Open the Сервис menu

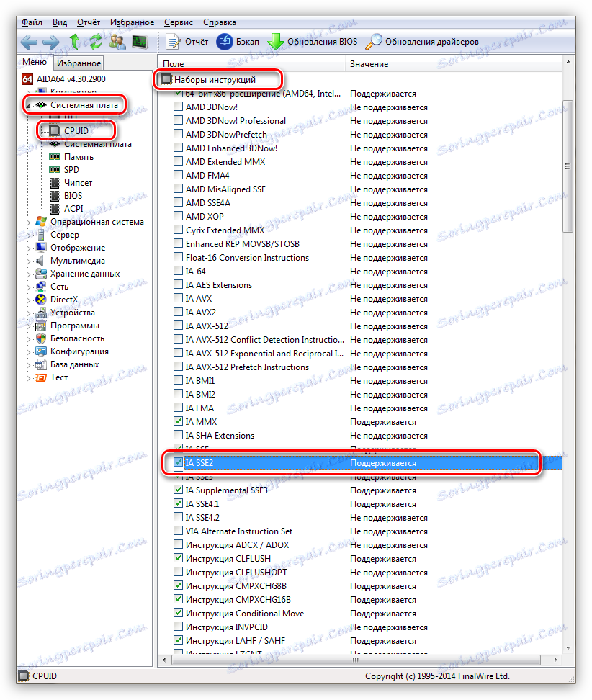(179, 22)
